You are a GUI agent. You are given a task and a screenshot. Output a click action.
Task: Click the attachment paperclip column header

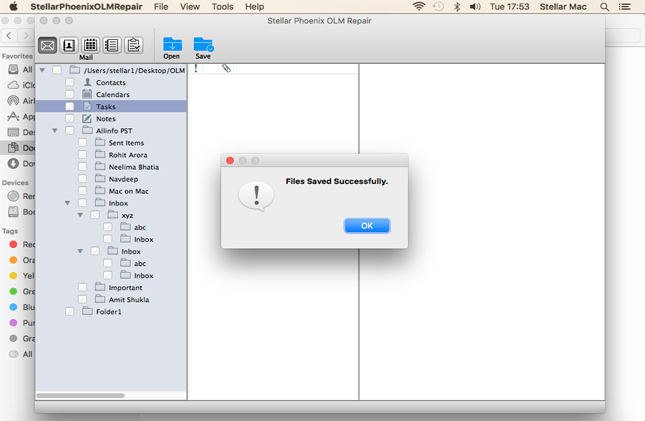point(226,69)
